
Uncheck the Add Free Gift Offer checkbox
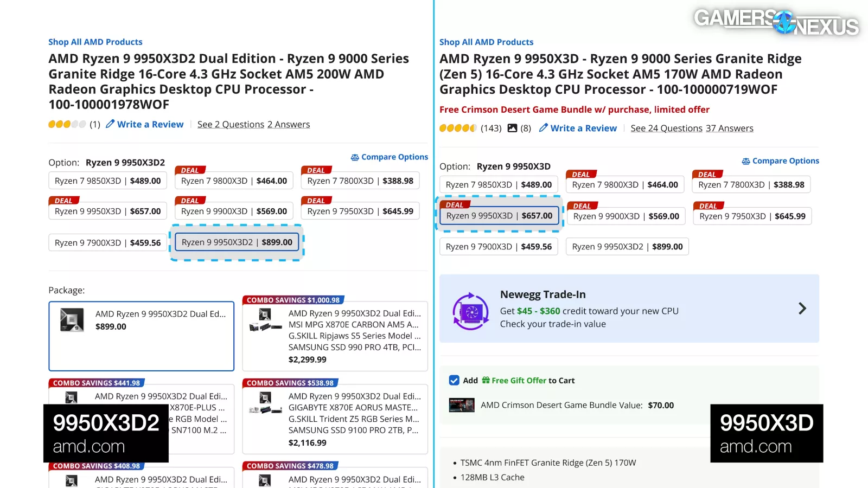coord(454,380)
